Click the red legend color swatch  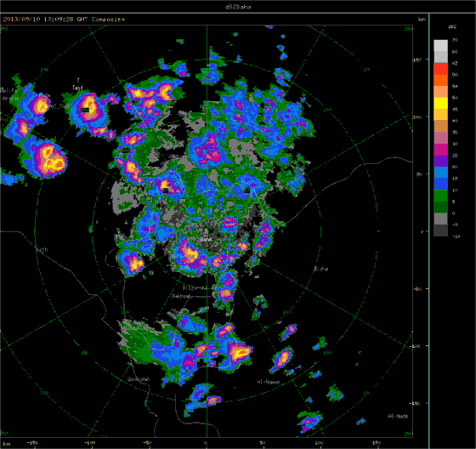[x=440, y=69]
